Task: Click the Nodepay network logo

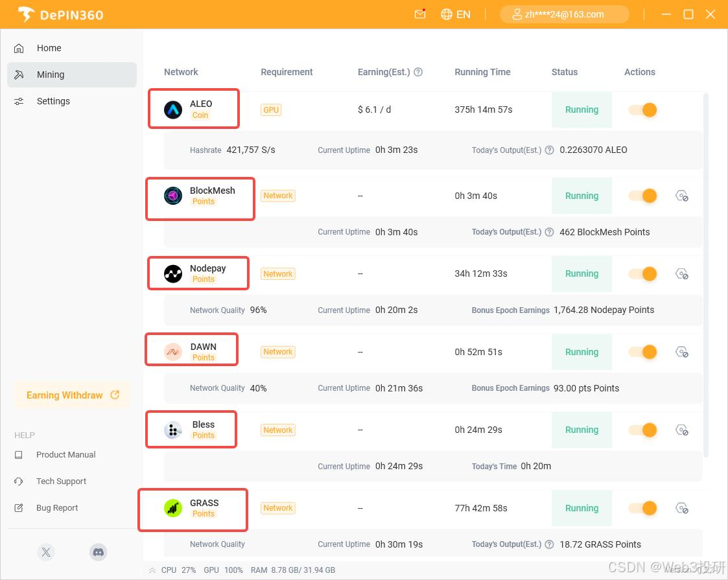Action: (172, 273)
